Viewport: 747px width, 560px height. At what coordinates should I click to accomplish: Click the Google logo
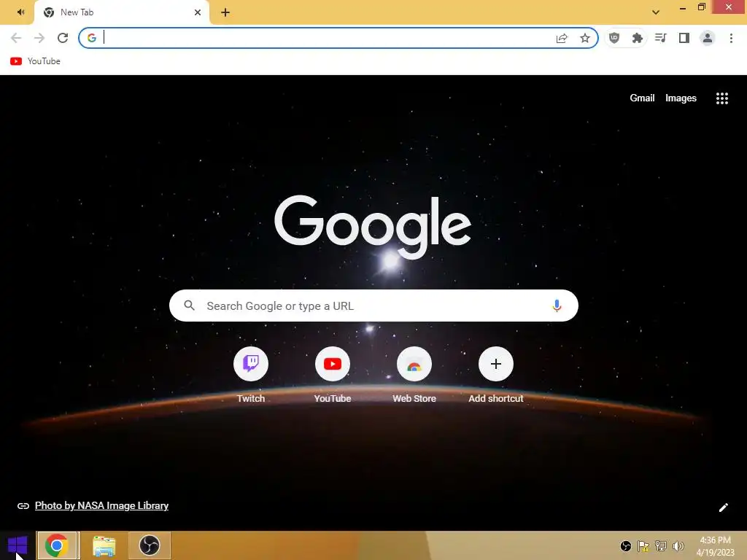point(373,227)
